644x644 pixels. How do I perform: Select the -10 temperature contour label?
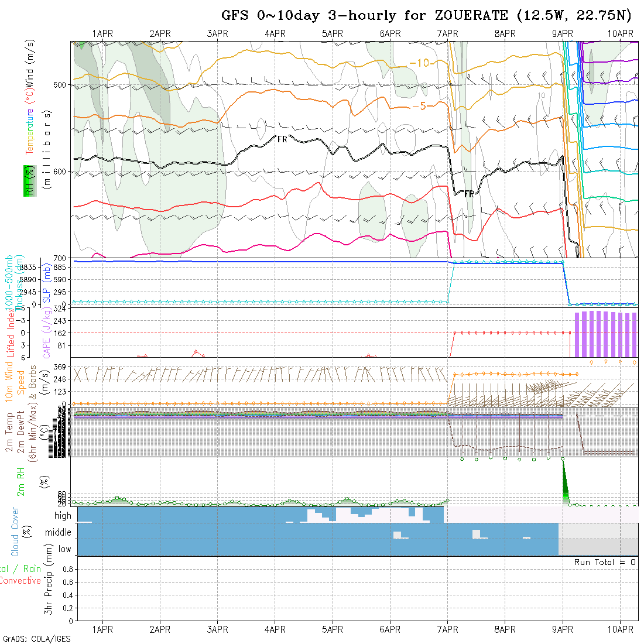click(x=419, y=63)
